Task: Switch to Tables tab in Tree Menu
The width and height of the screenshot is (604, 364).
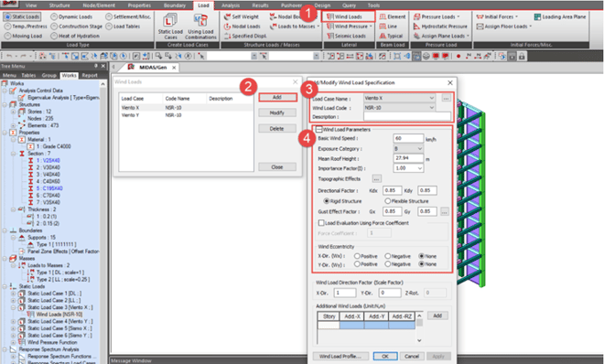Action: pyautogui.click(x=28, y=75)
